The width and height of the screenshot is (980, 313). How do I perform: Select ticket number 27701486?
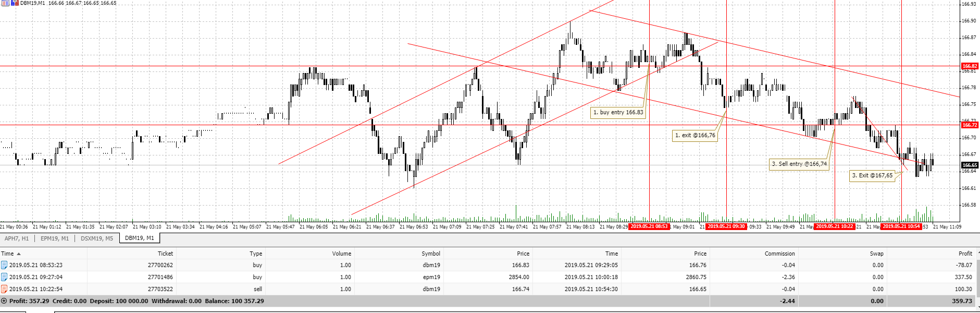pyautogui.click(x=160, y=277)
